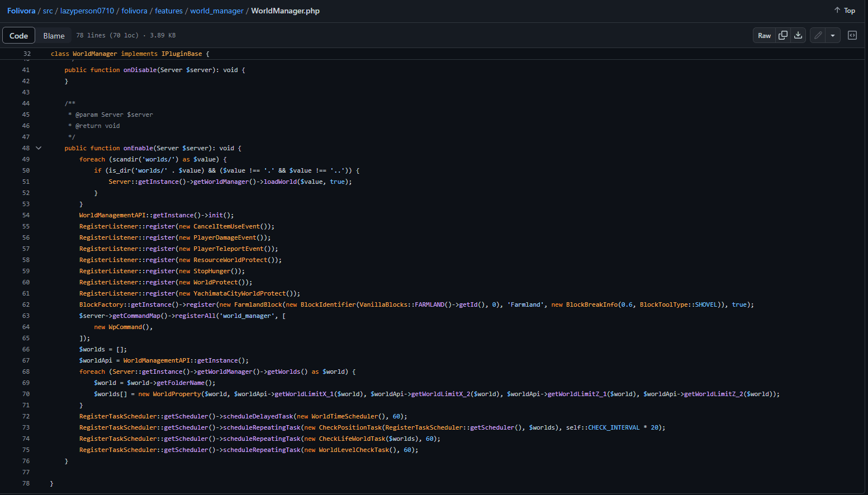Click CheckLifeWorldTask class name
Screen dimensions: 868x495
coord(352,439)
